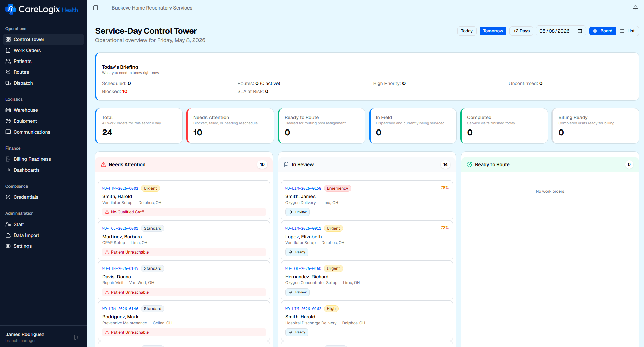Viewport: 644px width, 347px height.
Task: Click the Communications chat icon
Action: (x=8, y=132)
